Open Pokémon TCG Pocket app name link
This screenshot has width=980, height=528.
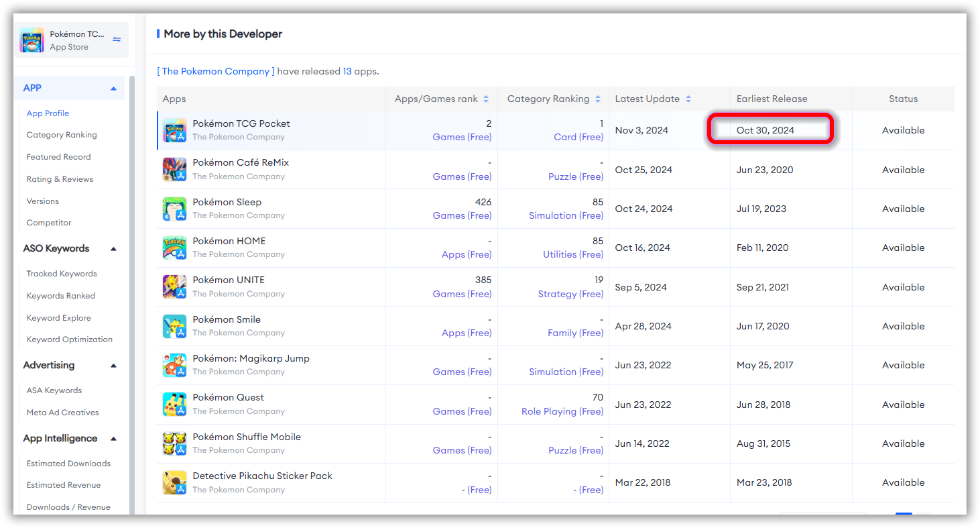pos(241,123)
